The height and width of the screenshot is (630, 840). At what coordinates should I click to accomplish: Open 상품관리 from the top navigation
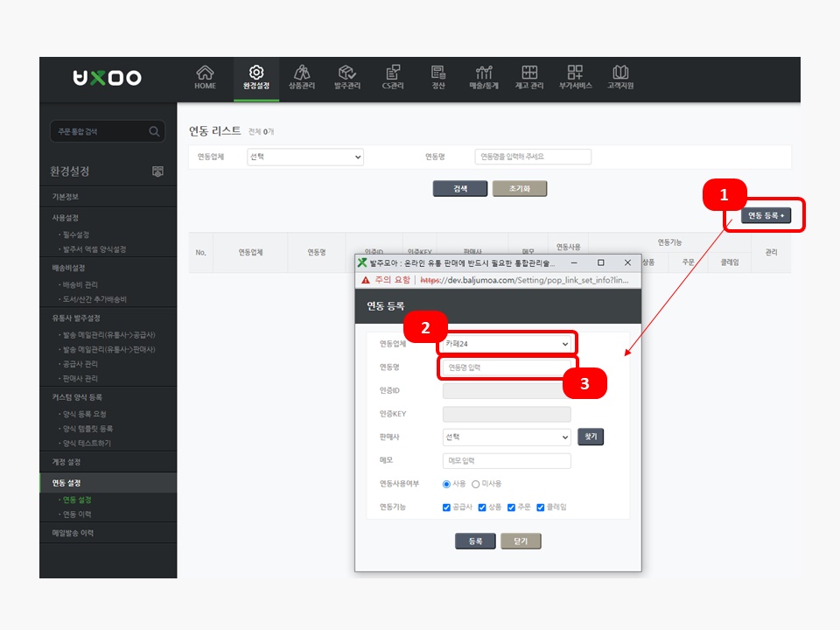point(302,73)
